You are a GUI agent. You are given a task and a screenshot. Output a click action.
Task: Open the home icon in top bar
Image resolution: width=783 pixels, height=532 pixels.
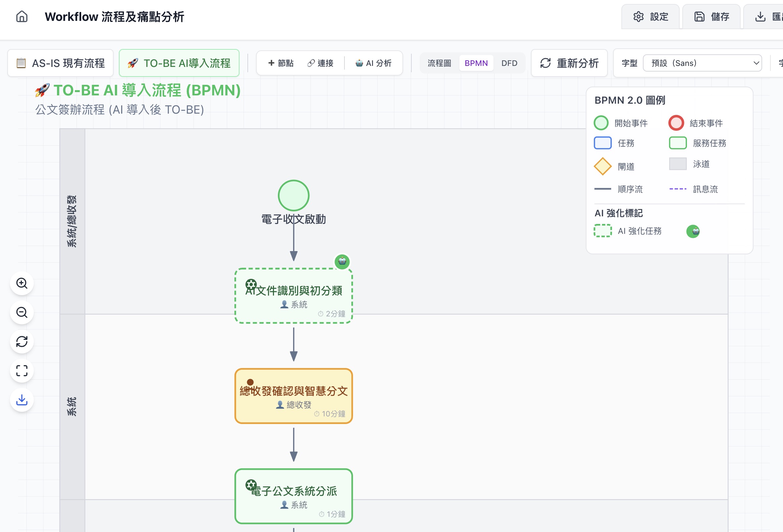pos(21,16)
